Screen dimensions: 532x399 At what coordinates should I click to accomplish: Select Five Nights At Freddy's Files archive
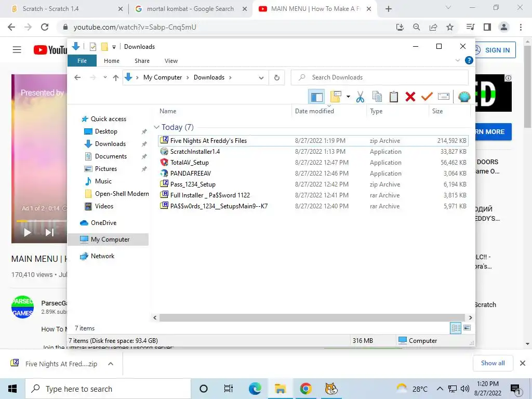pos(313,140)
